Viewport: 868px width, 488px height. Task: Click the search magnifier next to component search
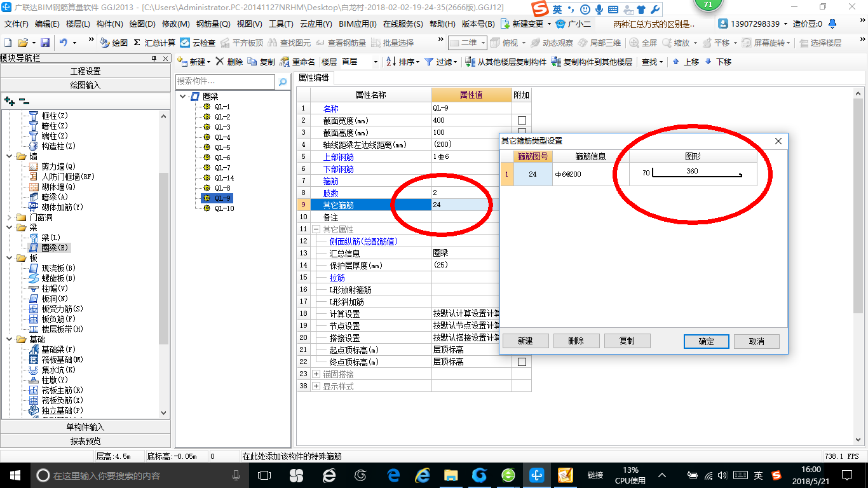(282, 81)
